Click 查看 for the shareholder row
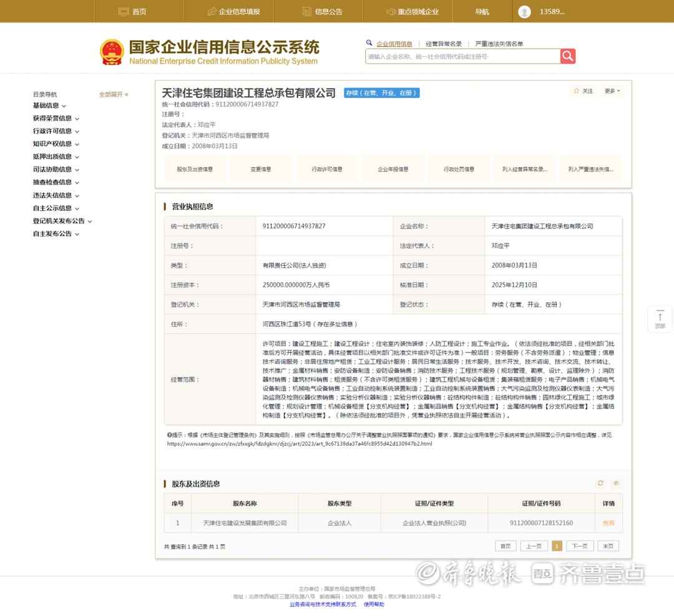This screenshot has width=674, height=616. click(x=608, y=523)
